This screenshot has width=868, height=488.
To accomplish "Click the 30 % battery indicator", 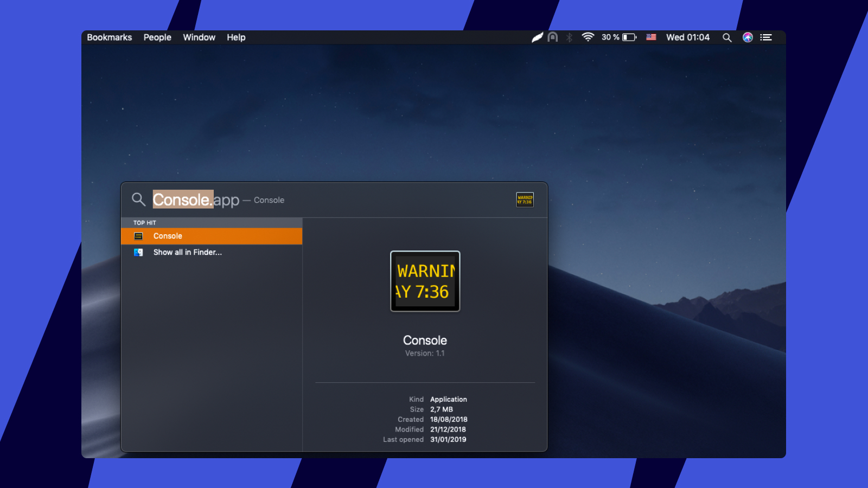I will pos(619,37).
